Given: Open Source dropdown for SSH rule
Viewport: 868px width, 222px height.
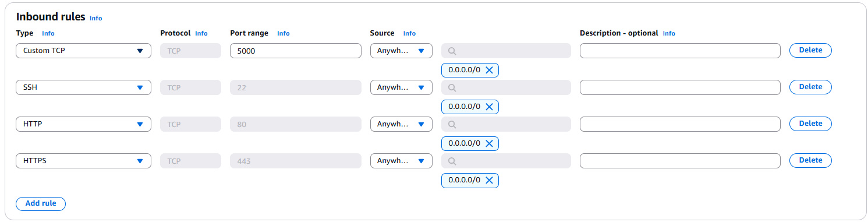Looking at the screenshot, I should tap(401, 87).
